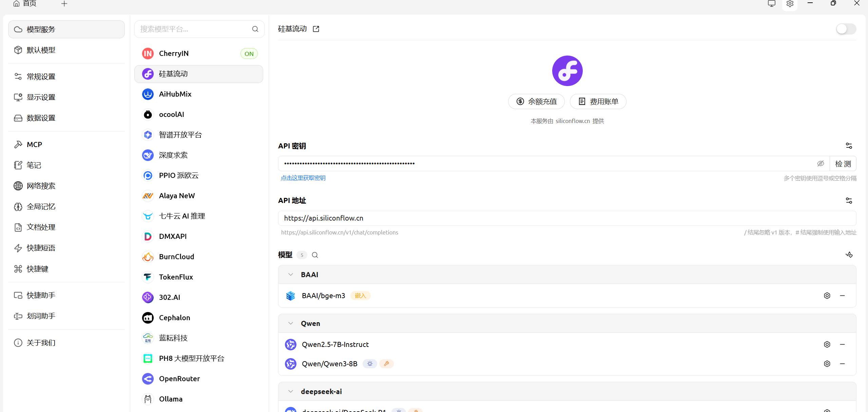Select the 智谱开放平台 provider
Image resolution: width=868 pixels, height=412 pixels.
[x=199, y=135]
